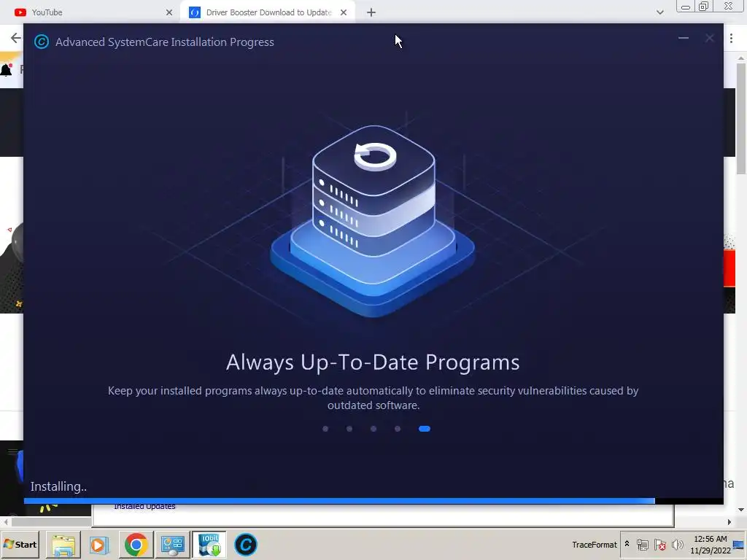Click the scroll-down arrow of the browser scrollbar
The image size is (747, 560).
pyautogui.click(x=741, y=510)
